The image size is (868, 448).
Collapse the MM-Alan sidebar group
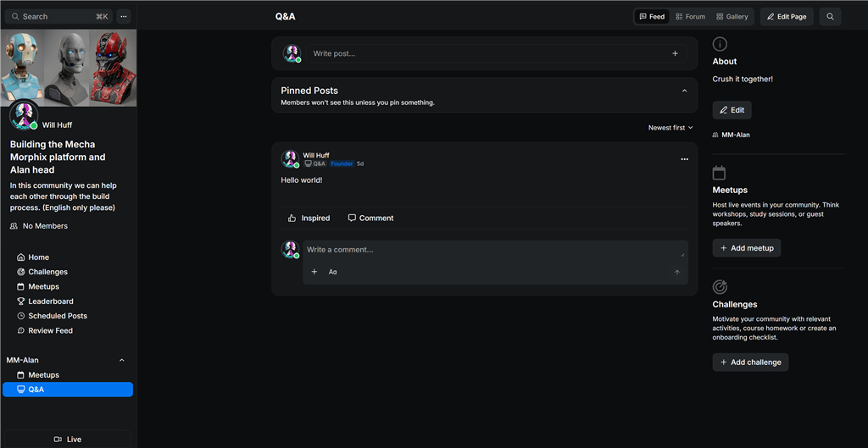121,360
